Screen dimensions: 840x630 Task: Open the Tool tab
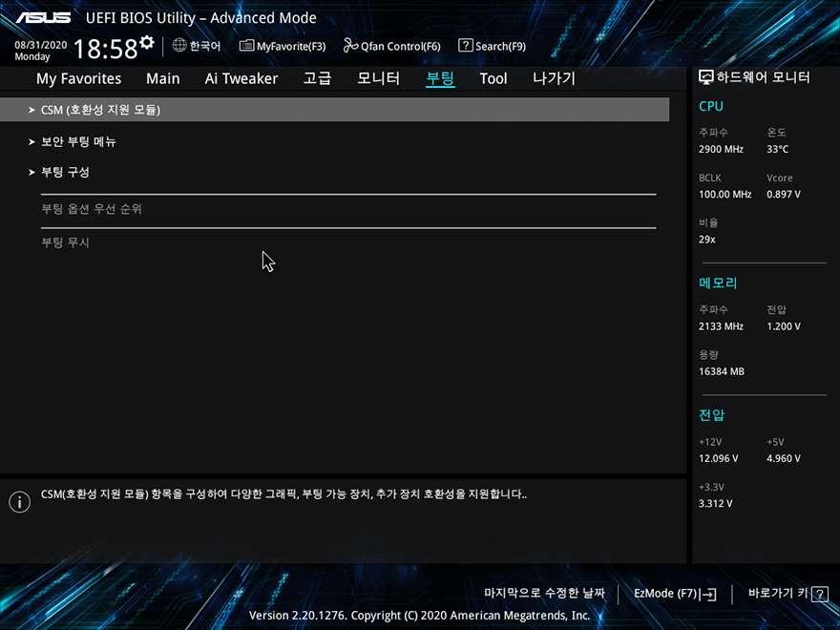pos(493,78)
